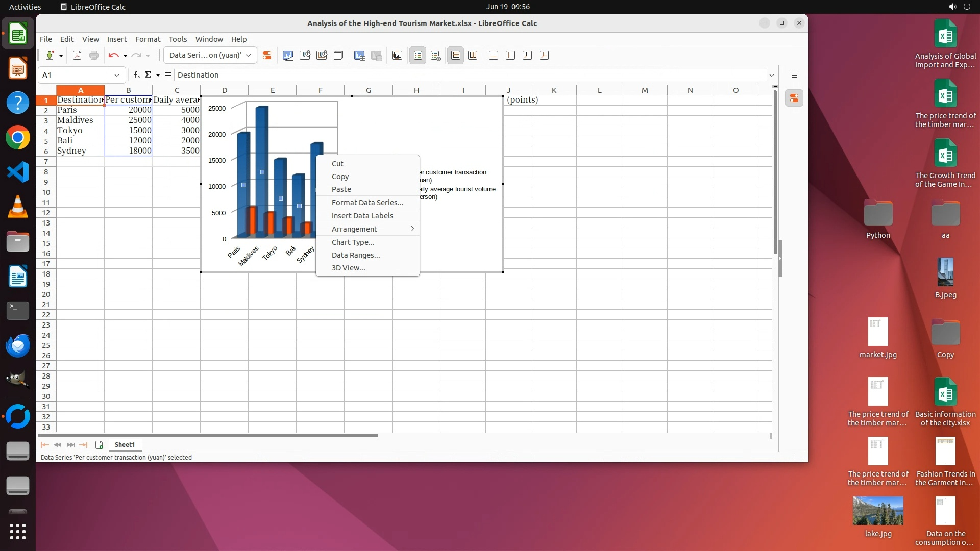Click the Data Table toolbar icon
Screen dimensions: 980x551
click(x=377, y=55)
